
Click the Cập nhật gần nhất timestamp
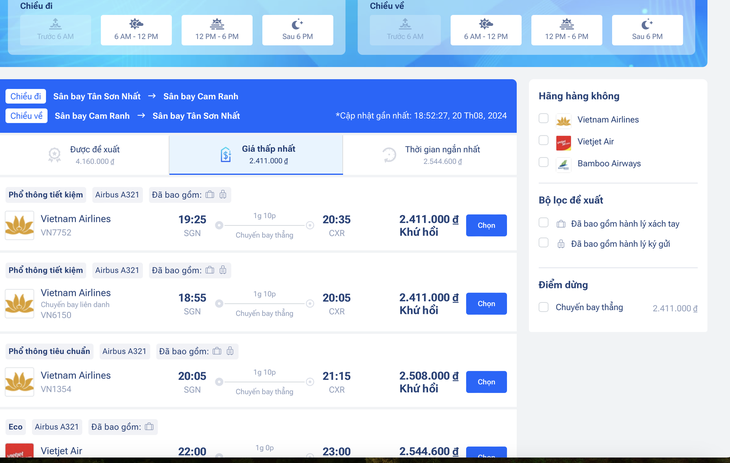pyautogui.click(x=421, y=116)
